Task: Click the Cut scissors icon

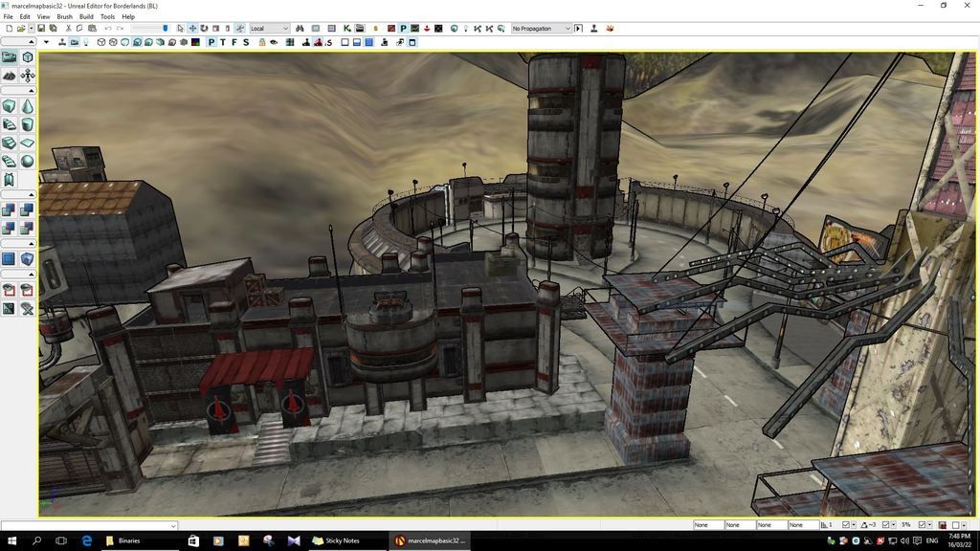Action: pyautogui.click(x=68, y=28)
